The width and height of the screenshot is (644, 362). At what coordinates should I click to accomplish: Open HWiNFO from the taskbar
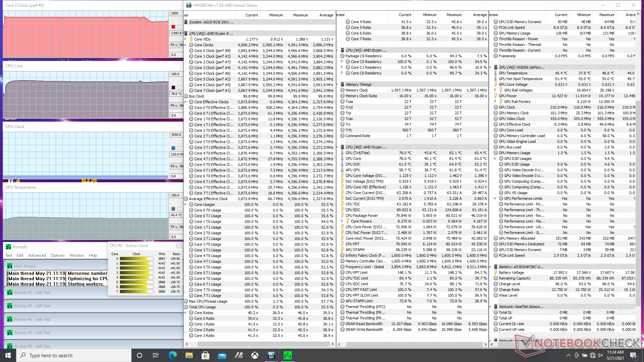click(271, 355)
